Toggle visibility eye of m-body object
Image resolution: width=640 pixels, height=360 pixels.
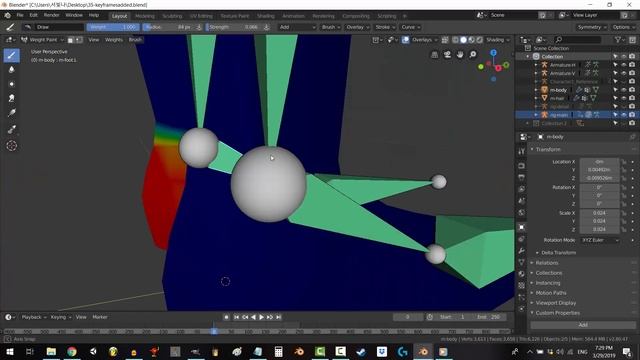click(623, 90)
